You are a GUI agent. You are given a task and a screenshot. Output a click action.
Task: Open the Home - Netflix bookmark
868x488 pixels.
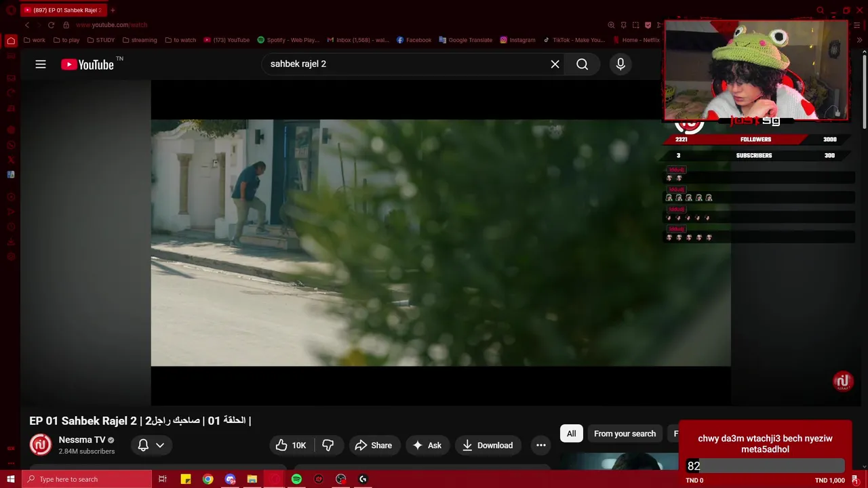pyautogui.click(x=635, y=40)
